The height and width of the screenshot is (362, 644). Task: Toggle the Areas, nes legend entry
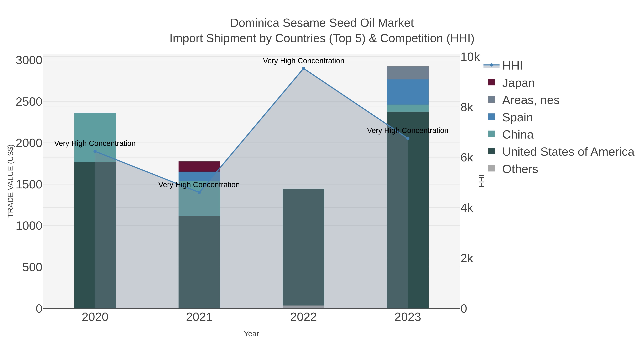[x=524, y=100]
